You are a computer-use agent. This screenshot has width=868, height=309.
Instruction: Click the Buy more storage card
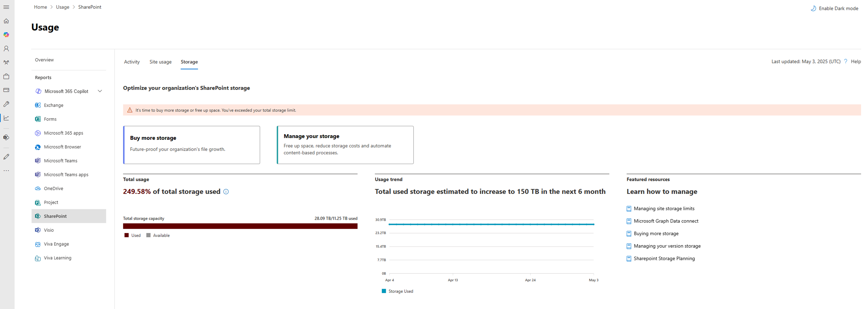point(192,145)
